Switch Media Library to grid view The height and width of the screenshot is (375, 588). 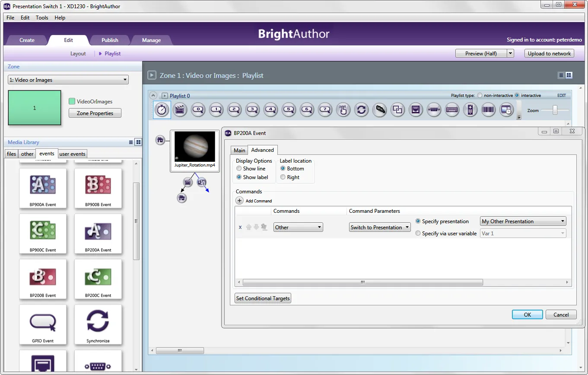(x=138, y=142)
